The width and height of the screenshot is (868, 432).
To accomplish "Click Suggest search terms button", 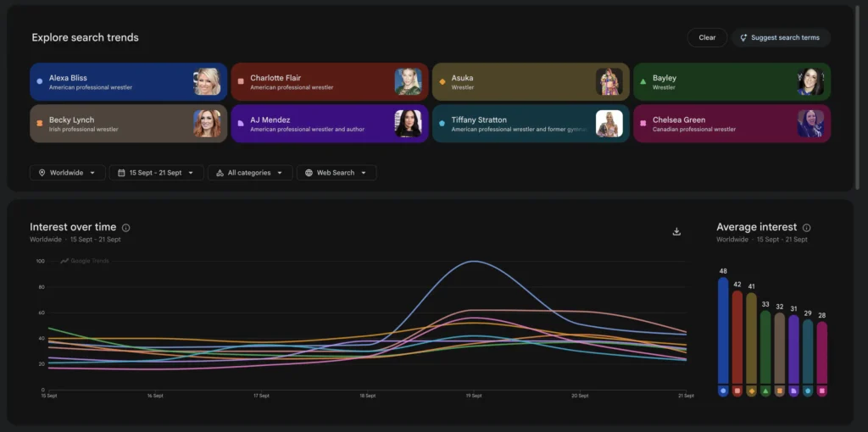I will coord(781,37).
